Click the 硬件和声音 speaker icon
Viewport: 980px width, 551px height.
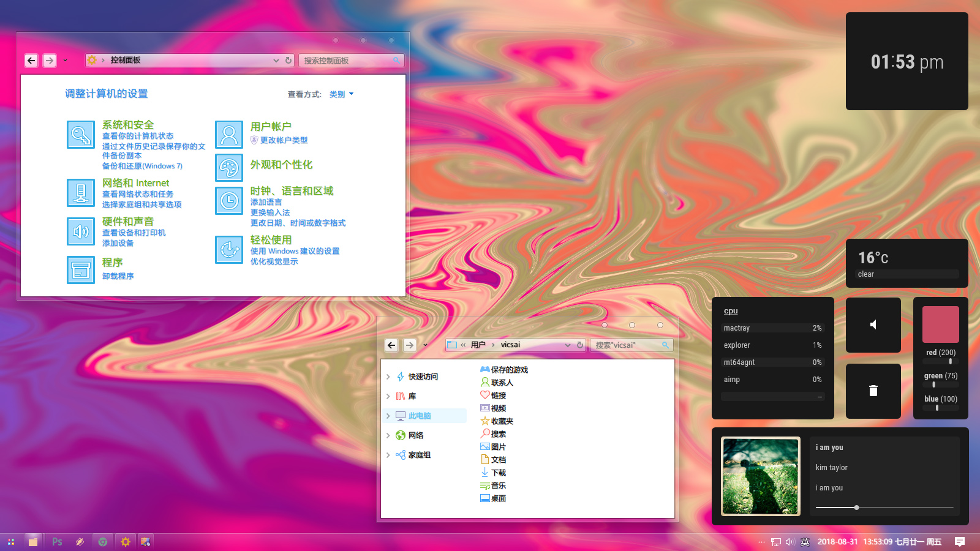(x=80, y=231)
